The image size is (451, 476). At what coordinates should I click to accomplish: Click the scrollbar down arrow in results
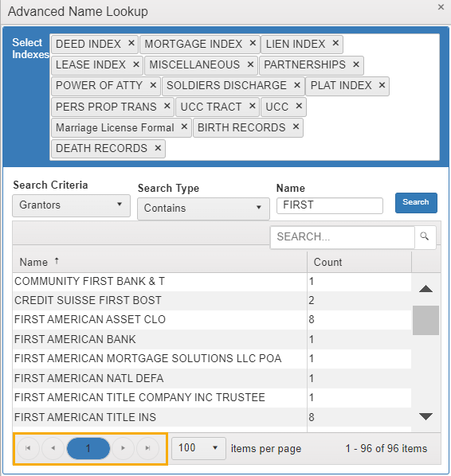tap(426, 416)
